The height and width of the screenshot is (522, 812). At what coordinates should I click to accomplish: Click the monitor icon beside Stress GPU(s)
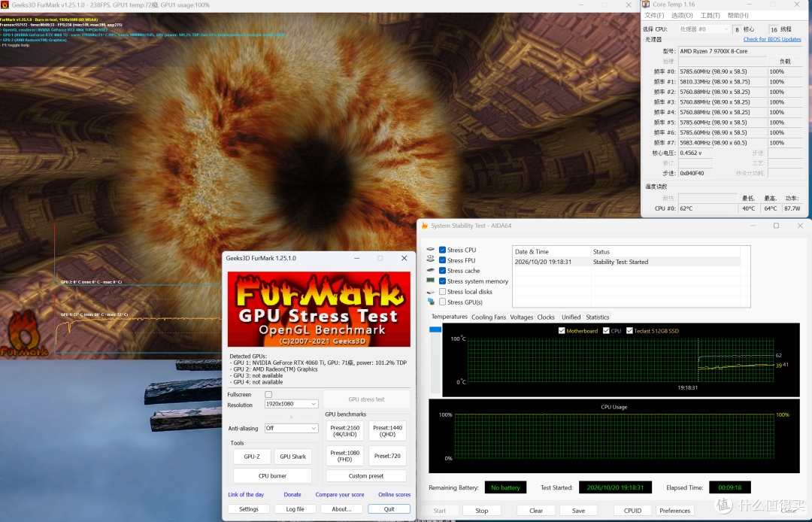pyautogui.click(x=430, y=302)
